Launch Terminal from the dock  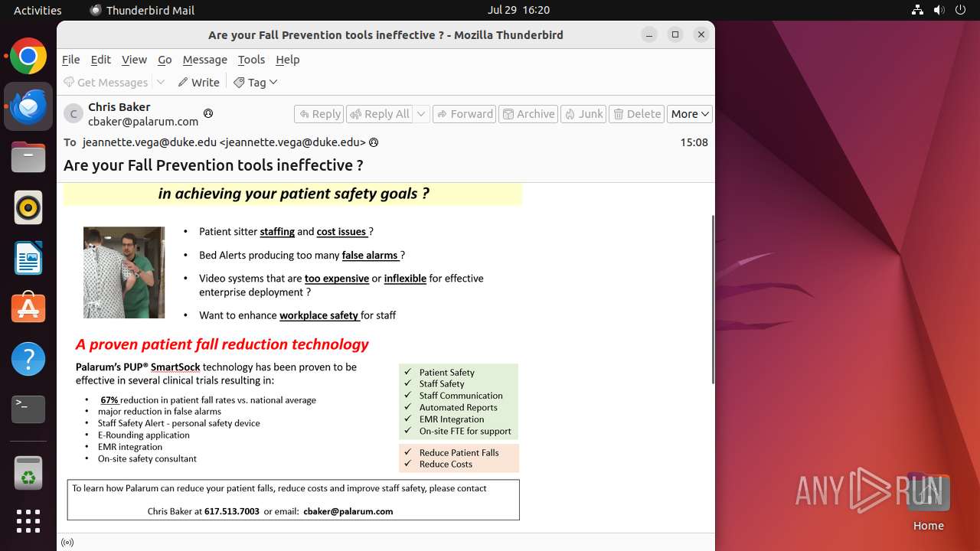click(x=28, y=409)
